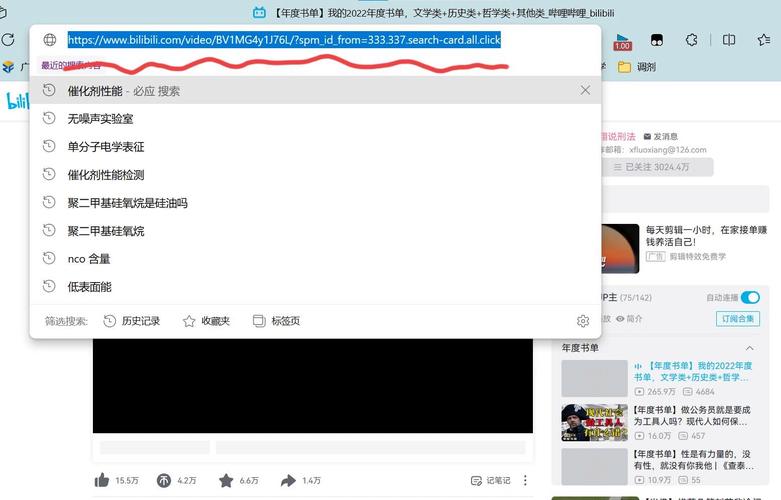Viewport: 781px width, 500px height.
Task: Click the 订阅合集 button
Action: [x=738, y=319]
